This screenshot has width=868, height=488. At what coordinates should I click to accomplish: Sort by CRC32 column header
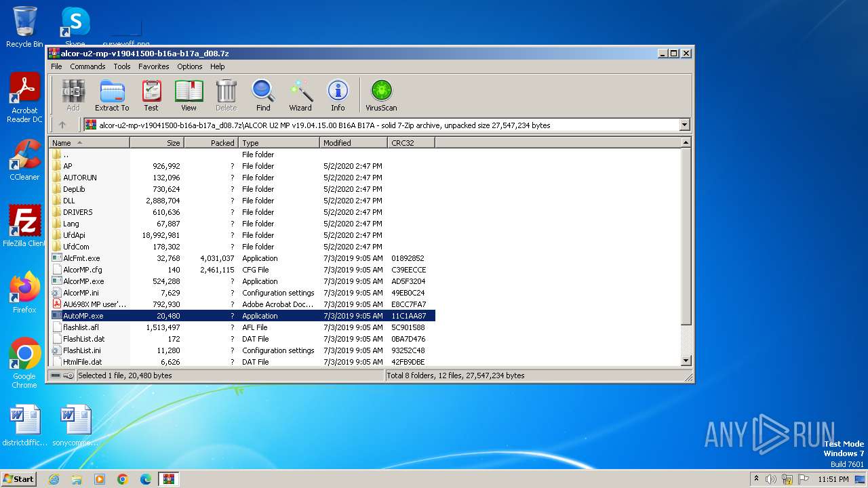[412, 143]
